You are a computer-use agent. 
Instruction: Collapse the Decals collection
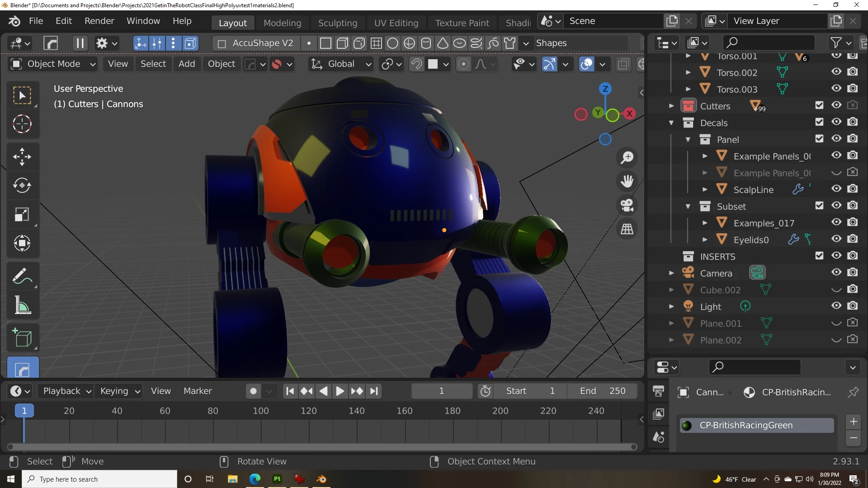coord(671,123)
